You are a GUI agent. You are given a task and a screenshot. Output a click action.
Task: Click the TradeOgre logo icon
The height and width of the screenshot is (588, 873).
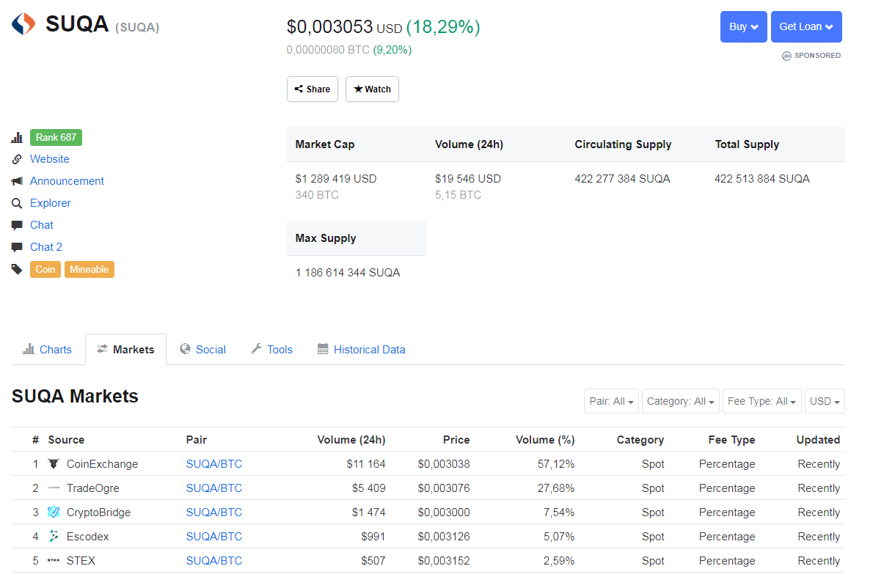(54, 488)
